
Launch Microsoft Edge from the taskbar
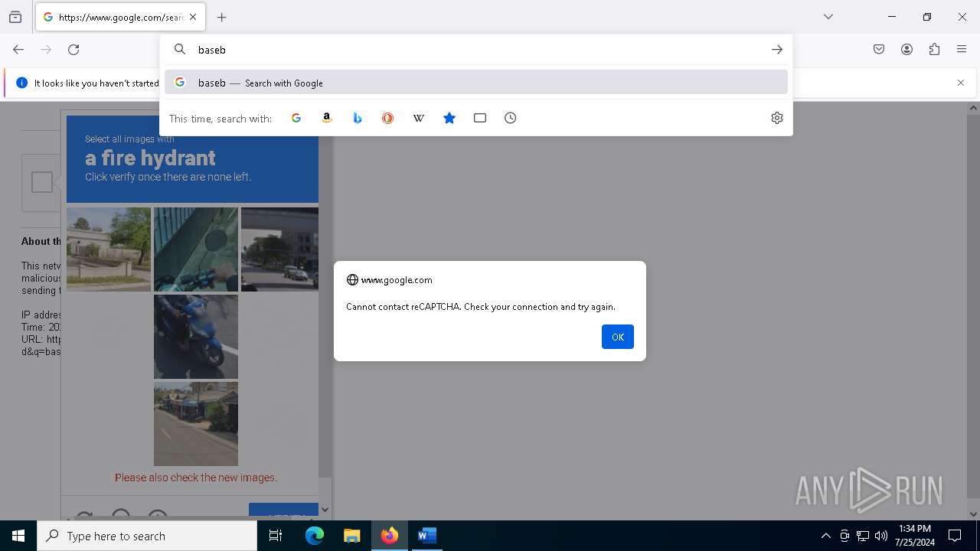coord(315,536)
